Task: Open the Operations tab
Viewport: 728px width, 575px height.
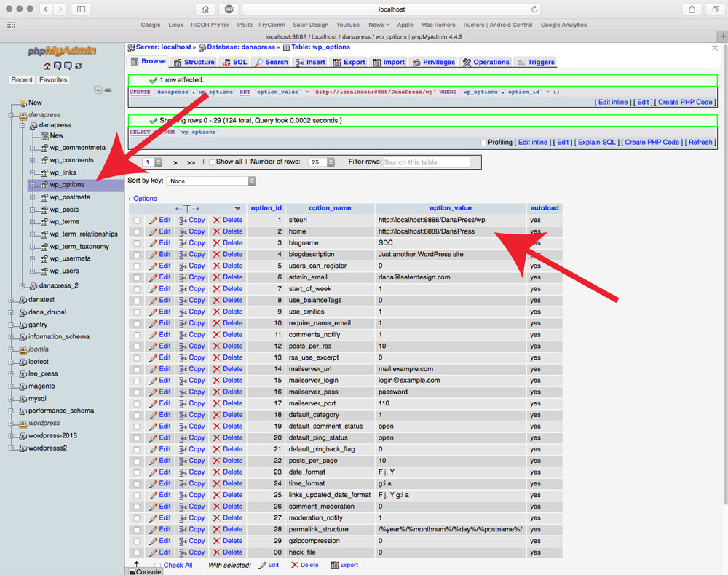Action: click(486, 62)
